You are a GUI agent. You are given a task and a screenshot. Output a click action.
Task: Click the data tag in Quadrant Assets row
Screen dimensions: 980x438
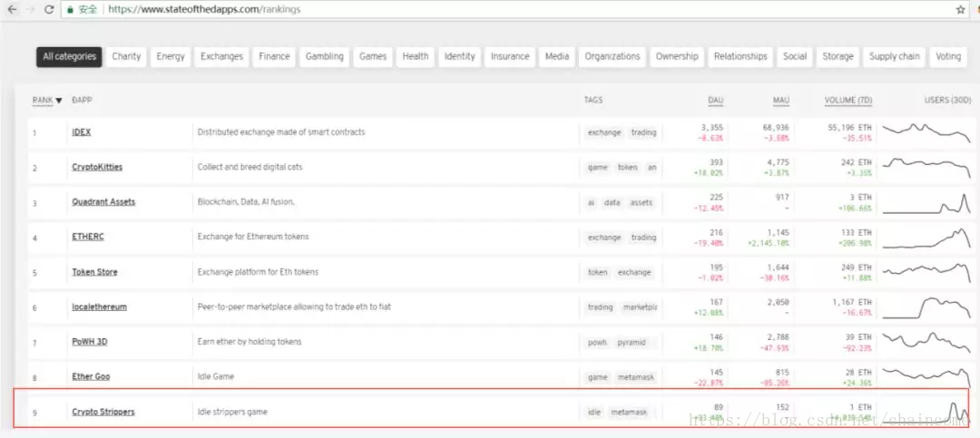coord(612,202)
